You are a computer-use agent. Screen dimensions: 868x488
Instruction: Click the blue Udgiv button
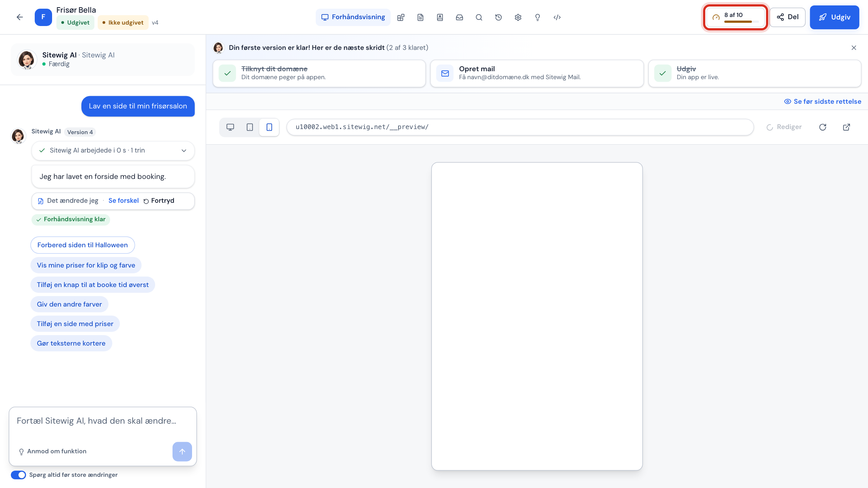(834, 17)
